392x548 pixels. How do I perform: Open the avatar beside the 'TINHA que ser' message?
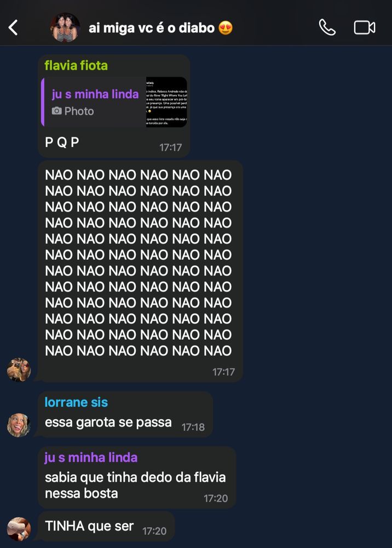(19, 529)
